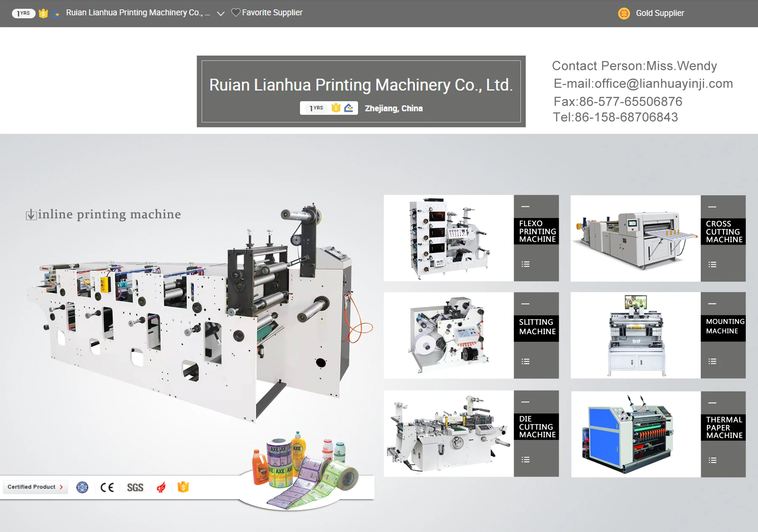The height and width of the screenshot is (532, 758).
Task: Add to Favorite Supplier
Action: click(x=272, y=13)
